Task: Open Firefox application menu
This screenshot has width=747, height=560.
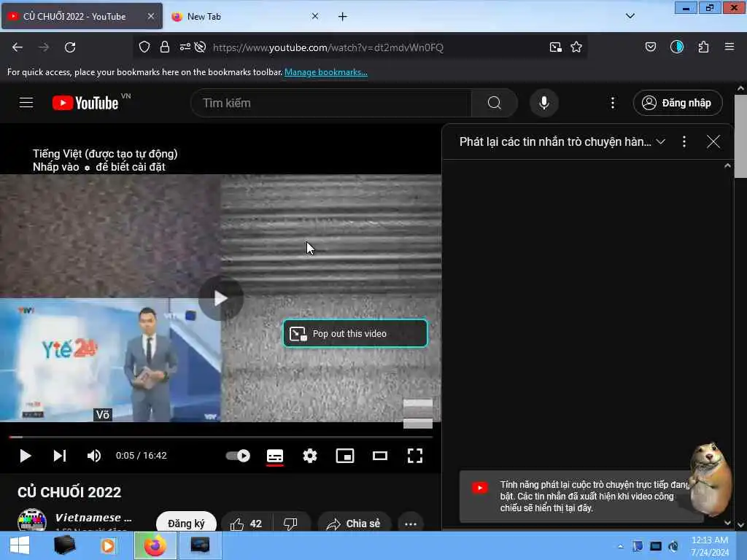Action: pyautogui.click(x=729, y=47)
